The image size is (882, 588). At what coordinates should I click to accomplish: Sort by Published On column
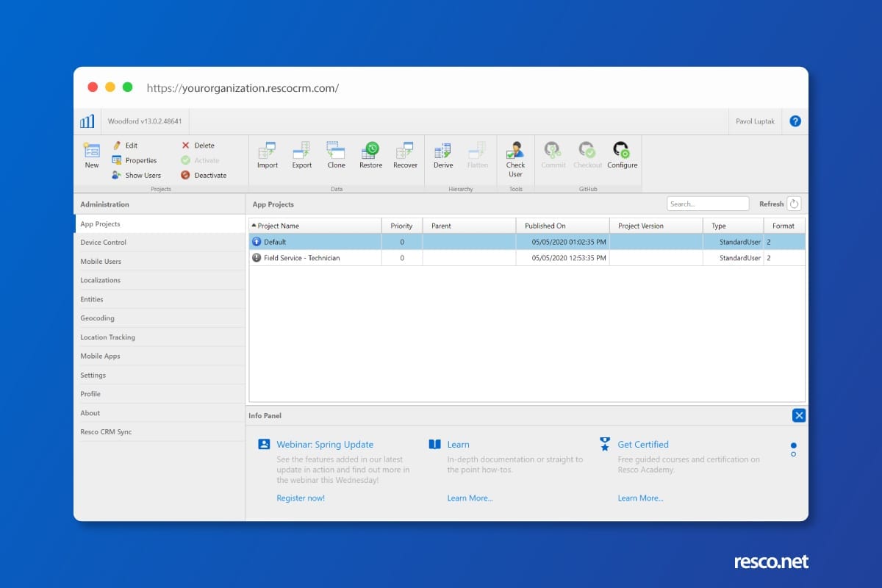tap(563, 226)
